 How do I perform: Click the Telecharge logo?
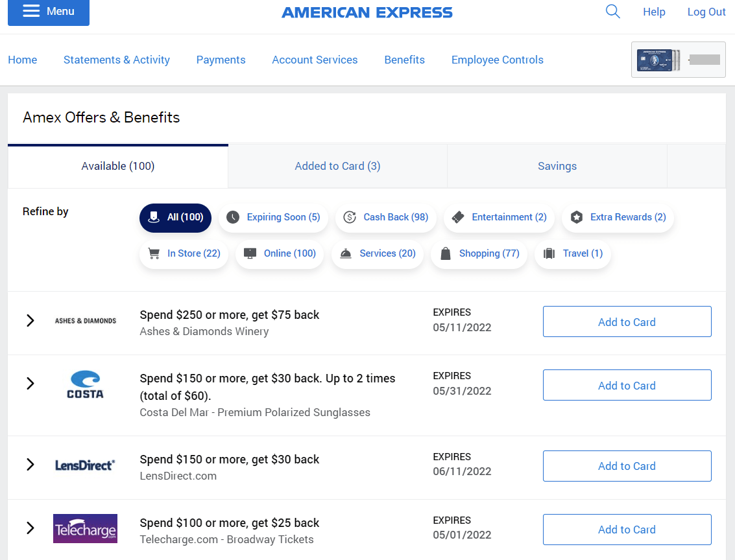pyautogui.click(x=85, y=528)
